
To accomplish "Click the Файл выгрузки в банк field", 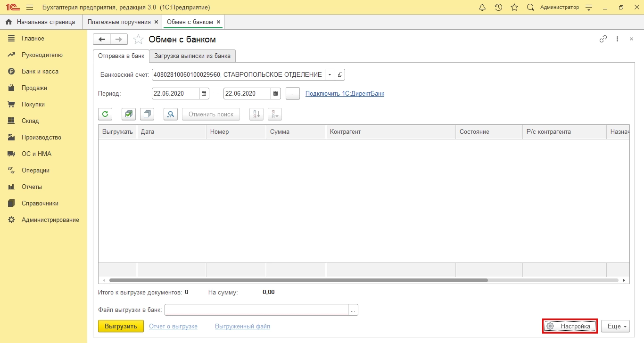I will (256, 310).
